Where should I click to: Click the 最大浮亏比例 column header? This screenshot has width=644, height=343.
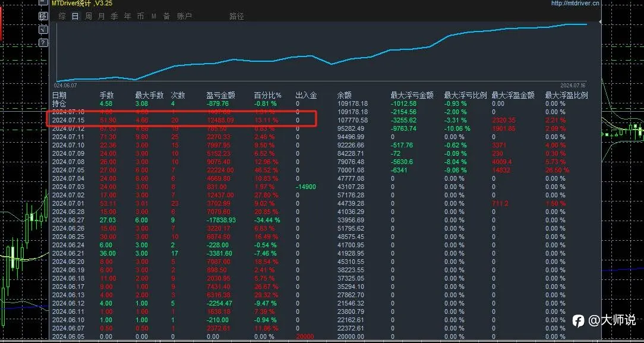point(465,95)
